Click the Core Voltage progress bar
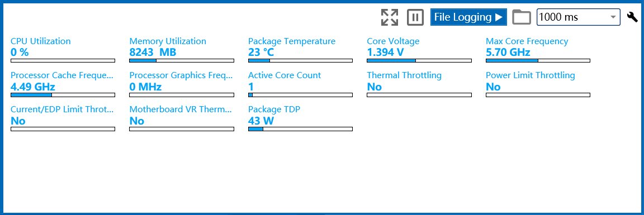This screenshot has width=644, height=215. point(419,61)
